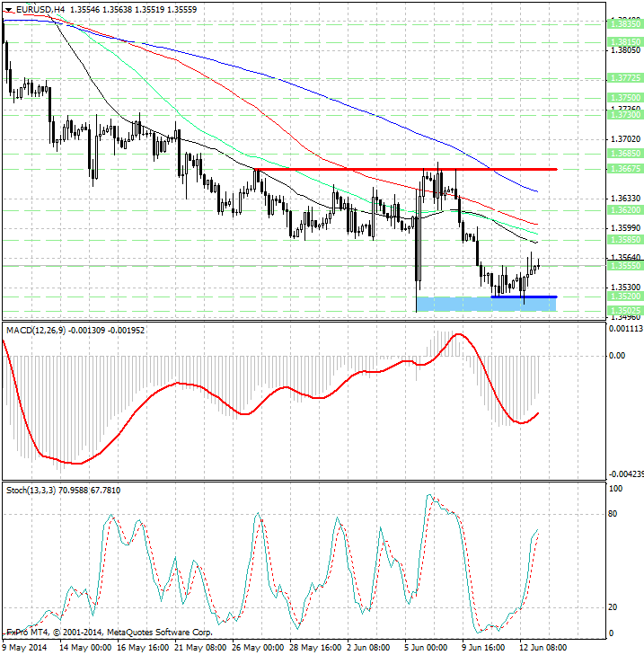Select the 1.35200 support price label

click(625, 297)
